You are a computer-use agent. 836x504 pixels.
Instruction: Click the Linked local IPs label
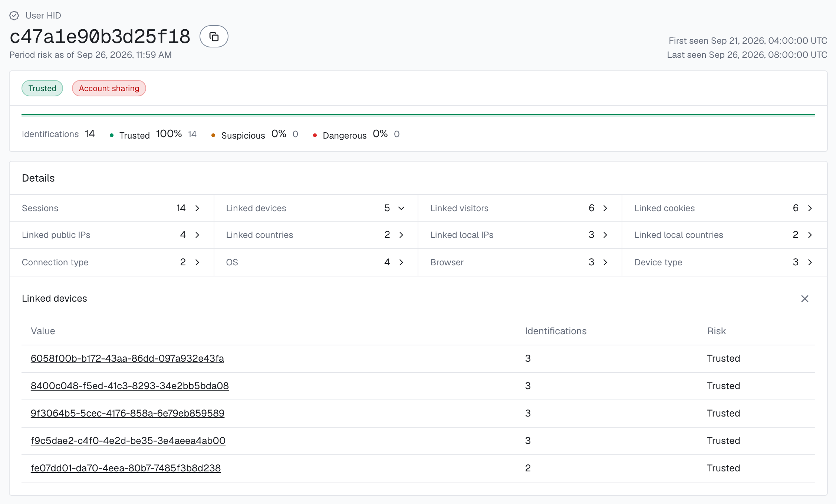462,235
